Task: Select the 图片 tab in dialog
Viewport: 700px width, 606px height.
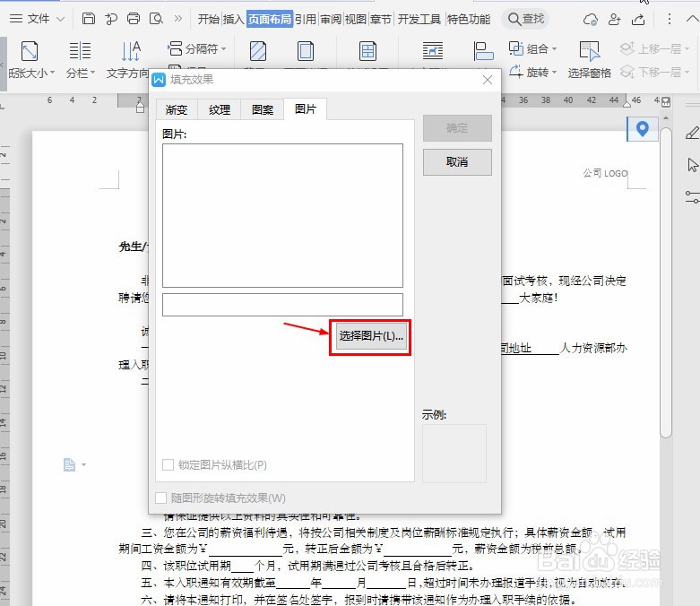Action: (x=306, y=109)
